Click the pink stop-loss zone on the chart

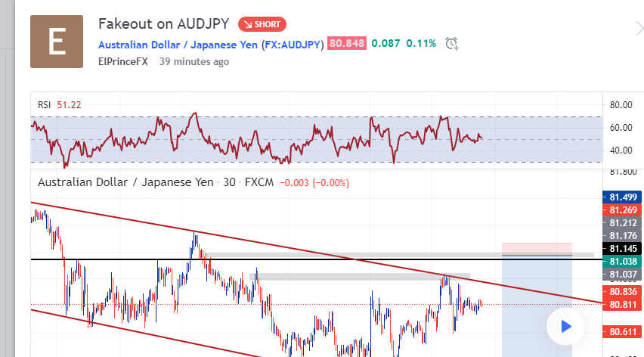(537, 249)
